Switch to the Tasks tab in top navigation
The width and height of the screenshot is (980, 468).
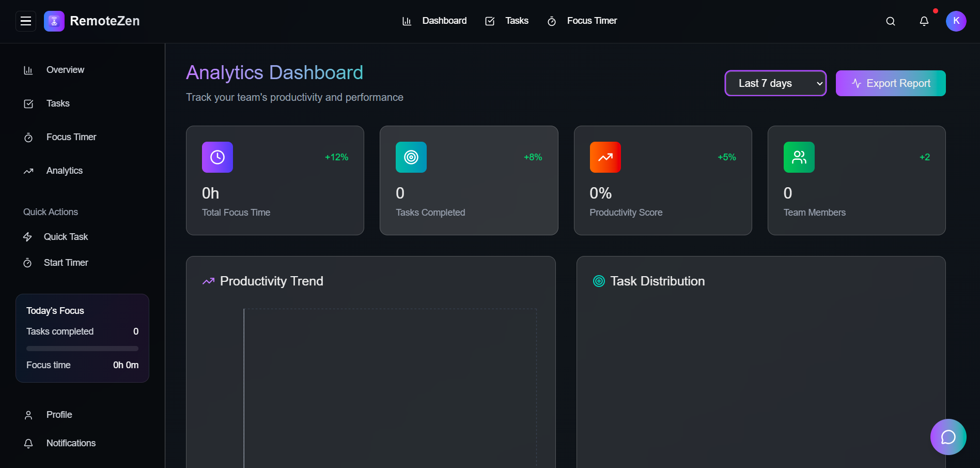tap(516, 21)
